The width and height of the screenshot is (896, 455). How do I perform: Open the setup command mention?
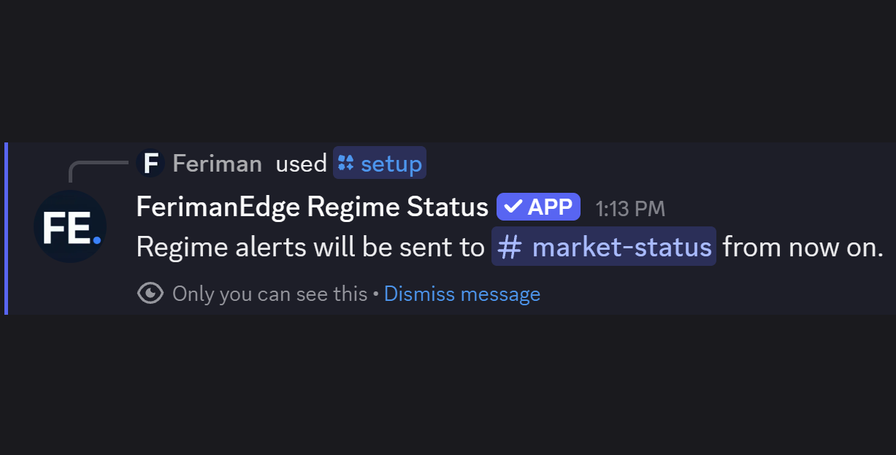[379, 163]
